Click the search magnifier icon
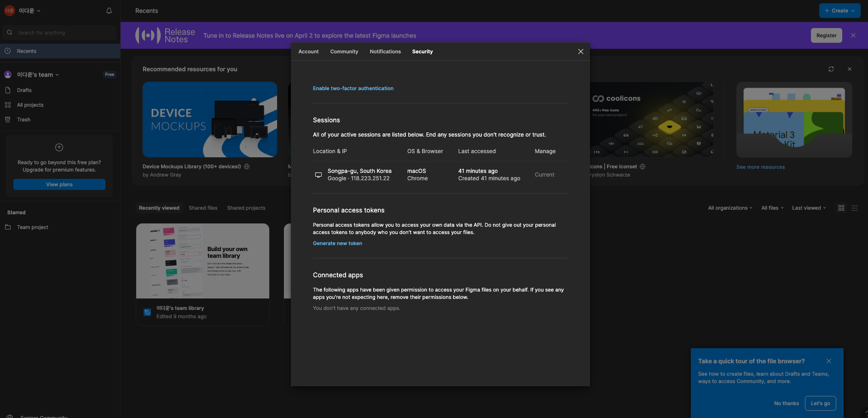Viewport: 868px width, 418px height. (10, 33)
